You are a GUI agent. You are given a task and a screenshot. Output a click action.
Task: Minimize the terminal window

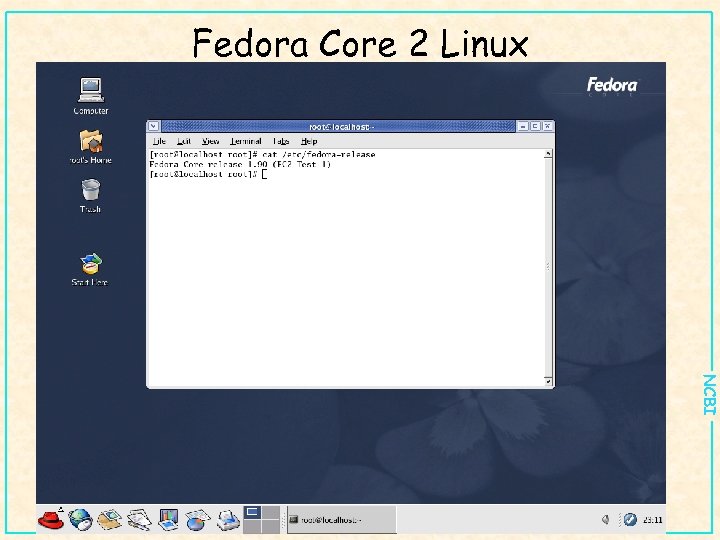[523, 126]
